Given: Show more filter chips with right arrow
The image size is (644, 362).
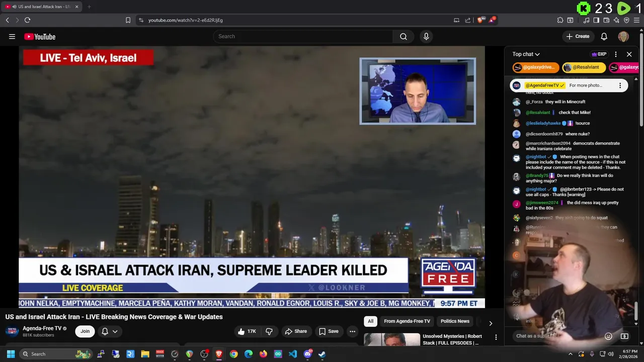Looking at the screenshot, I should pyautogui.click(x=491, y=323).
